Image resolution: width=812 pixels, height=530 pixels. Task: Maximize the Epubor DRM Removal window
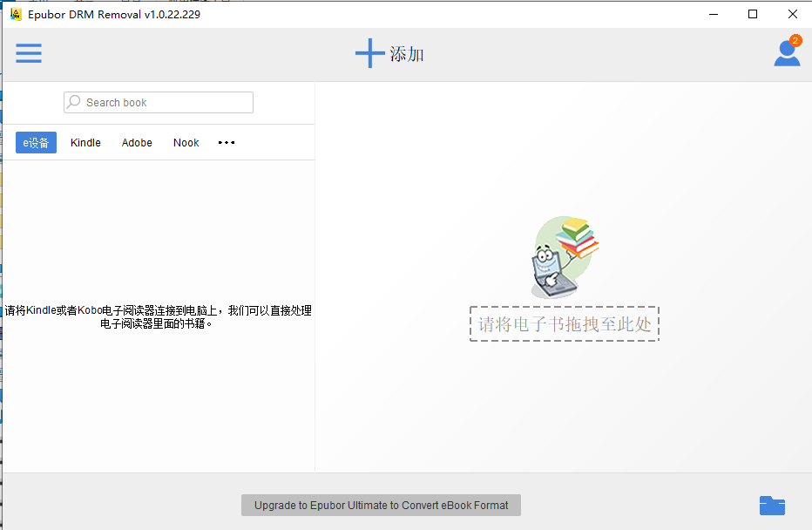753,15
